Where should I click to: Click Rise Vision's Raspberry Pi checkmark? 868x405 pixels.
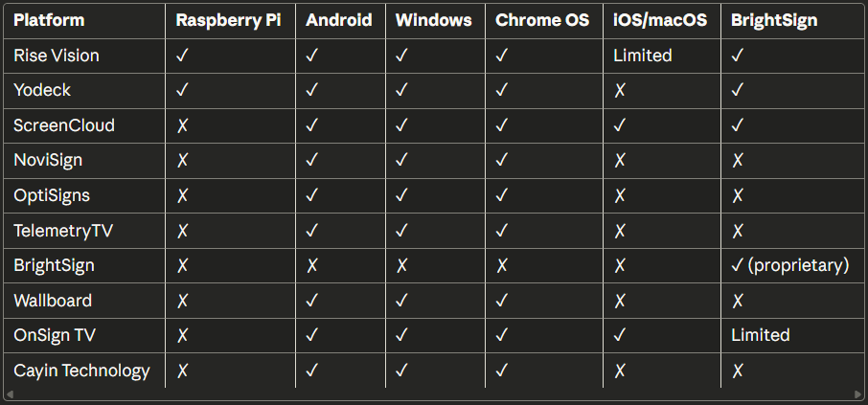click(182, 56)
